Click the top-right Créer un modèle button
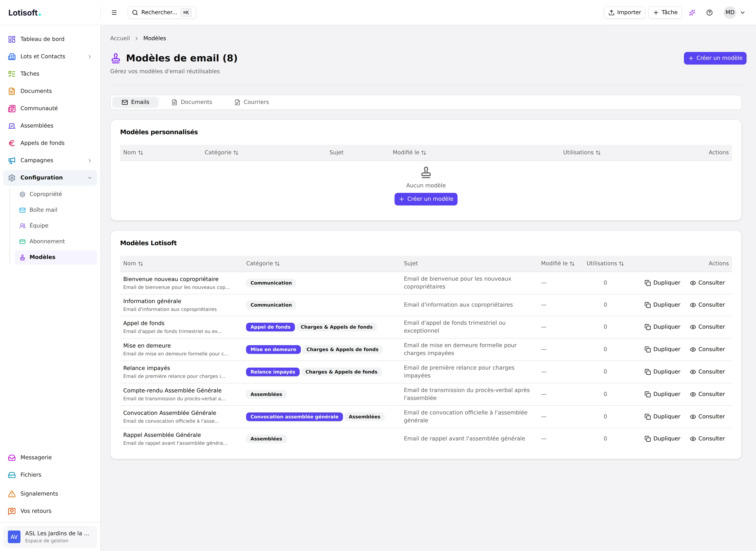 click(x=715, y=58)
